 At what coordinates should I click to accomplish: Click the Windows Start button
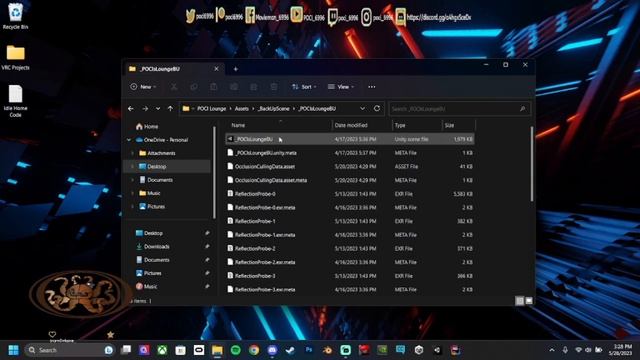click(x=13, y=350)
